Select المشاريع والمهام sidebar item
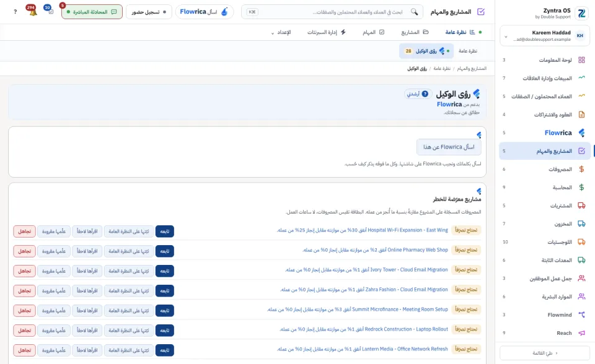595x364 pixels. pyautogui.click(x=545, y=151)
